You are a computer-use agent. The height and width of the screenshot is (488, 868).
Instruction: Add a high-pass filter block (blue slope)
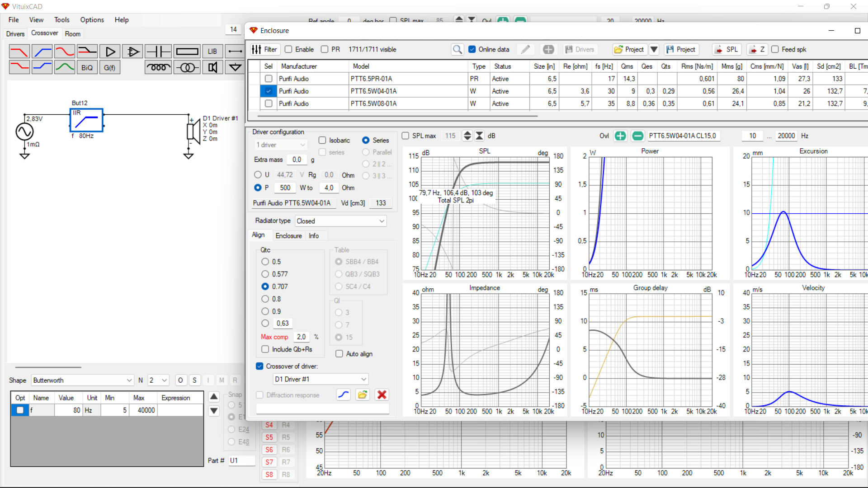pyautogui.click(x=42, y=52)
